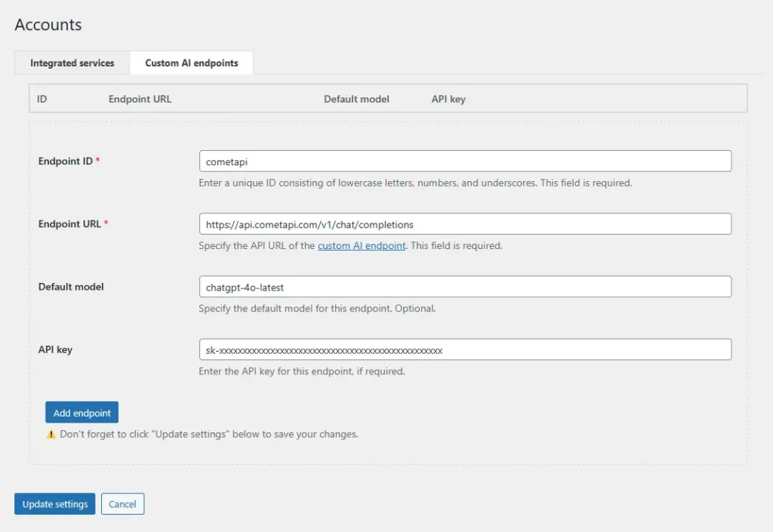Click the API key field label
Image resolution: width=773 pixels, height=532 pixels.
[55, 350]
